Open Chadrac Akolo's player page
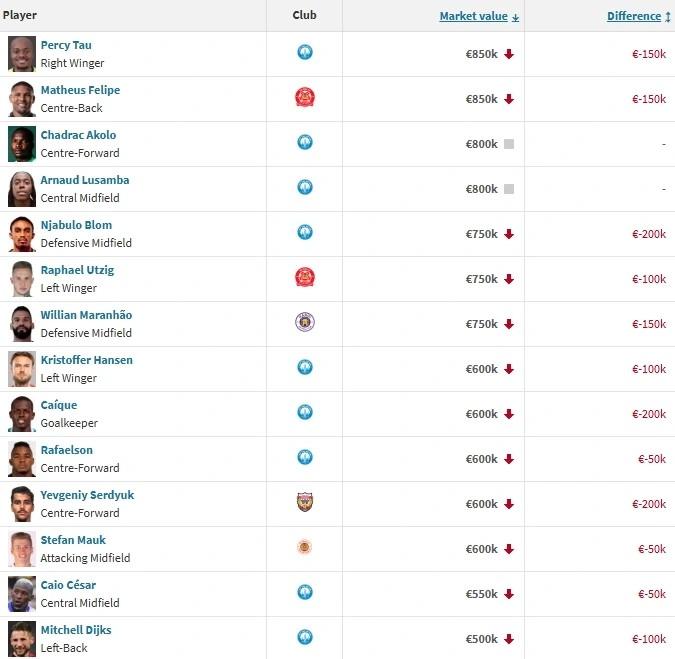675x659 pixels. (78, 135)
